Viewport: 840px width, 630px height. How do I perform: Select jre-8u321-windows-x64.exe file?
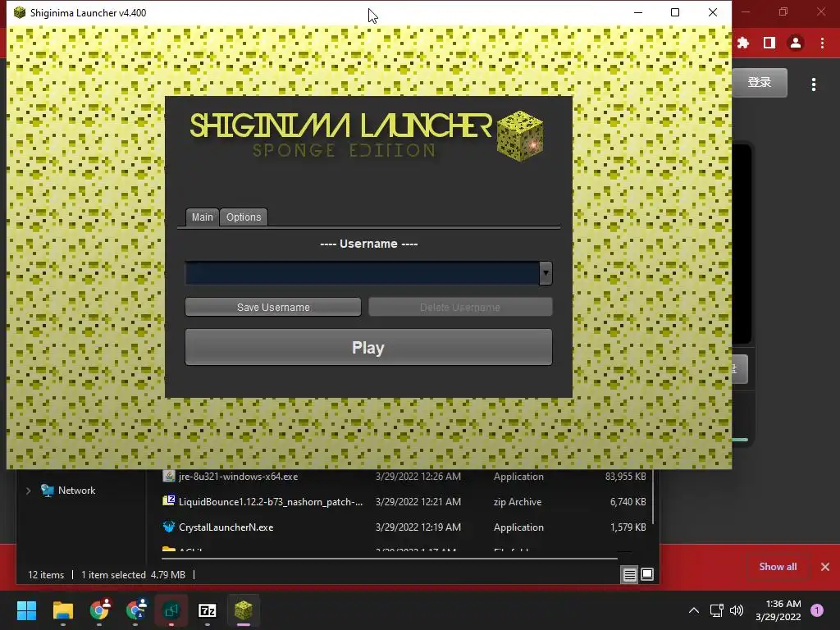pos(239,477)
